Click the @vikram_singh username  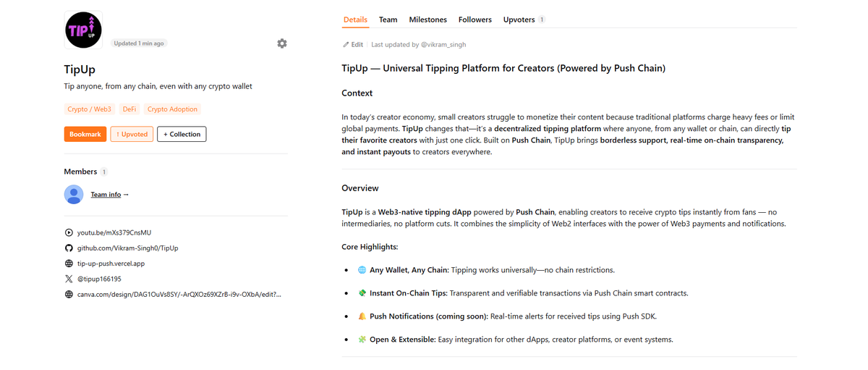click(x=443, y=45)
